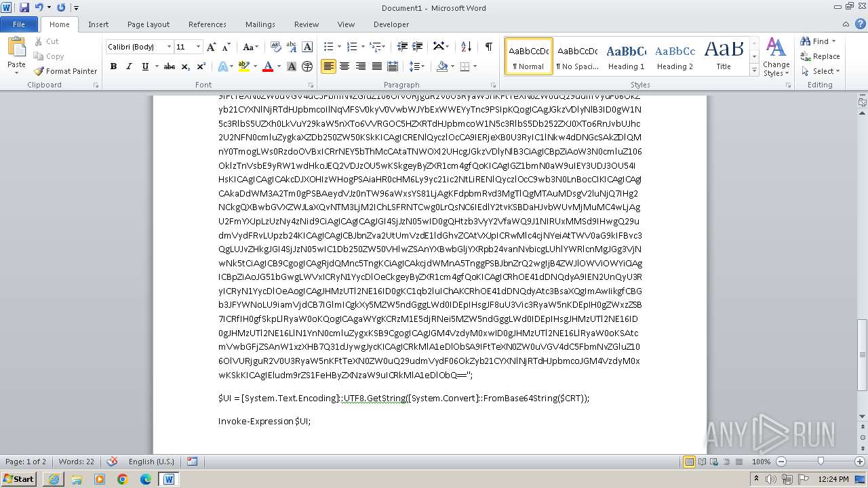Click Align Text Right icon
The image size is (868, 488).
click(x=361, y=66)
